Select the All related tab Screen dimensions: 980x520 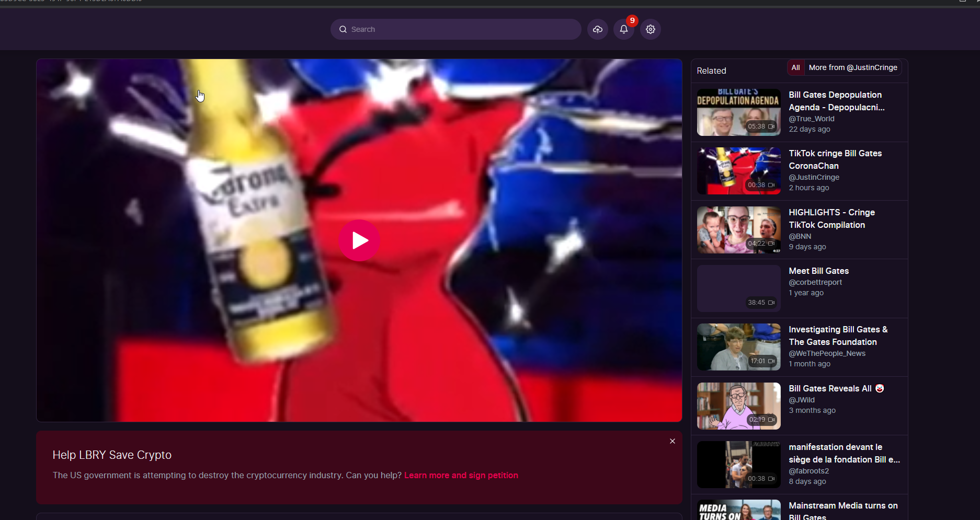(x=795, y=67)
